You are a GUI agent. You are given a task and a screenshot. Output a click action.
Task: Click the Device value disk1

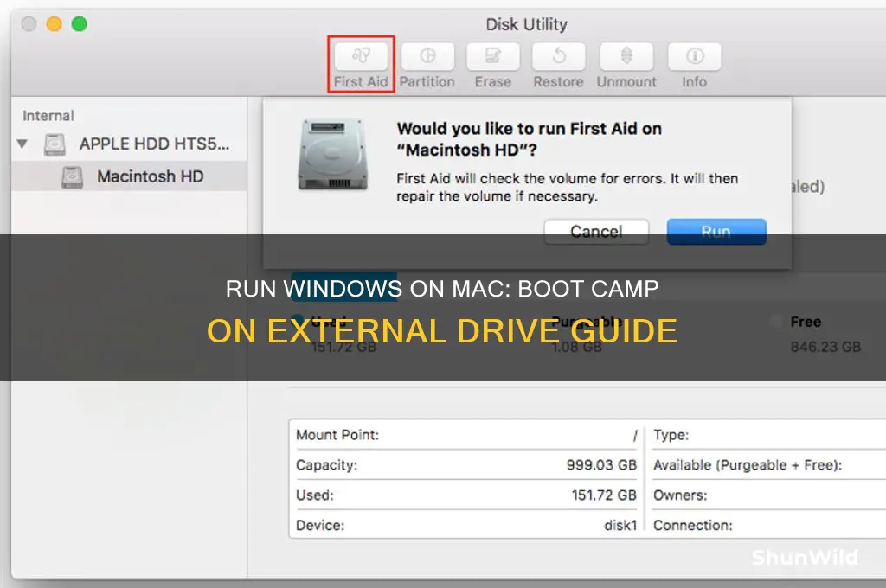click(x=620, y=525)
